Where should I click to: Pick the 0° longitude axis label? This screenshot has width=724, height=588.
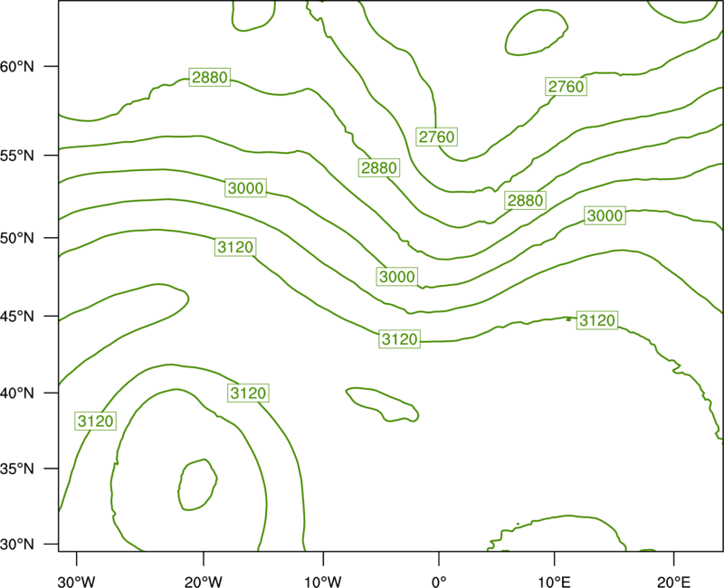point(439,582)
